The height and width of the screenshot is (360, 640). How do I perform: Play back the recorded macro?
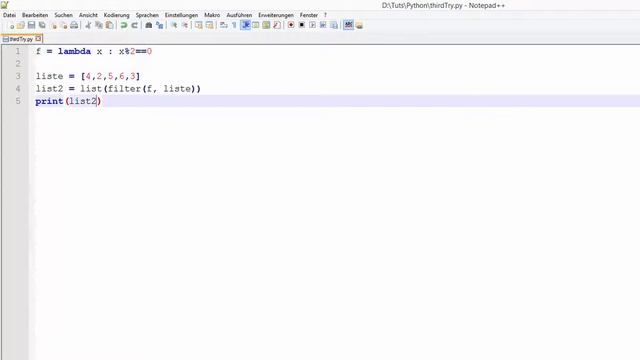click(312, 25)
